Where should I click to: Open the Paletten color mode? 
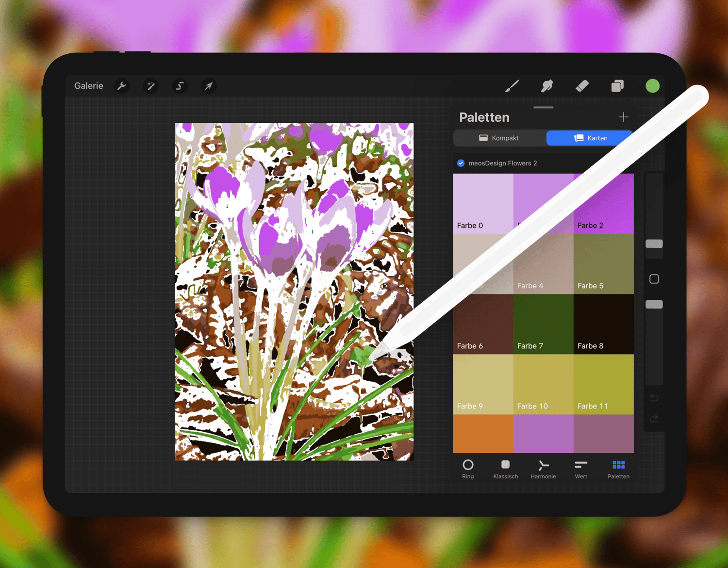(x=618, y=469)
